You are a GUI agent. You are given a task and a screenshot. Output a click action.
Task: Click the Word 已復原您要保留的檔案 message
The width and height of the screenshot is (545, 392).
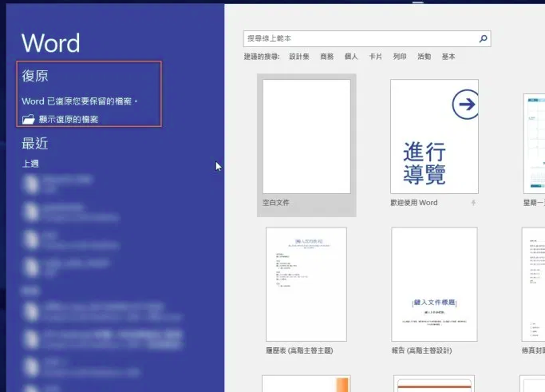coord(79,101)
